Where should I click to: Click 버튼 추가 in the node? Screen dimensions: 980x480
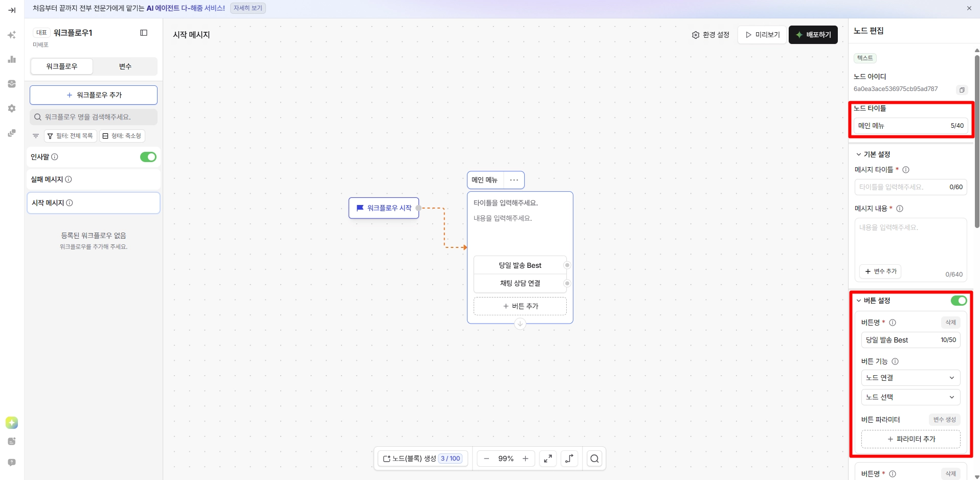pos(520,306)
